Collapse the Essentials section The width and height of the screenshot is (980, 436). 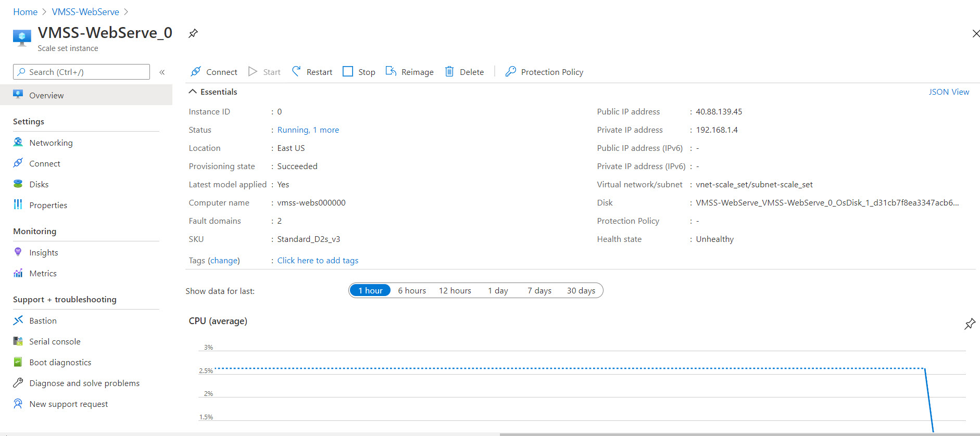pos(193,92)
